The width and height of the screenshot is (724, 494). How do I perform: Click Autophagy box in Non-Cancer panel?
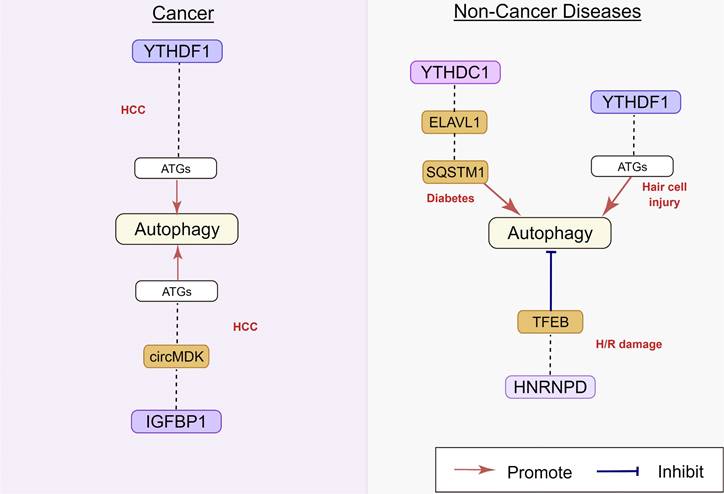point(549,233)
